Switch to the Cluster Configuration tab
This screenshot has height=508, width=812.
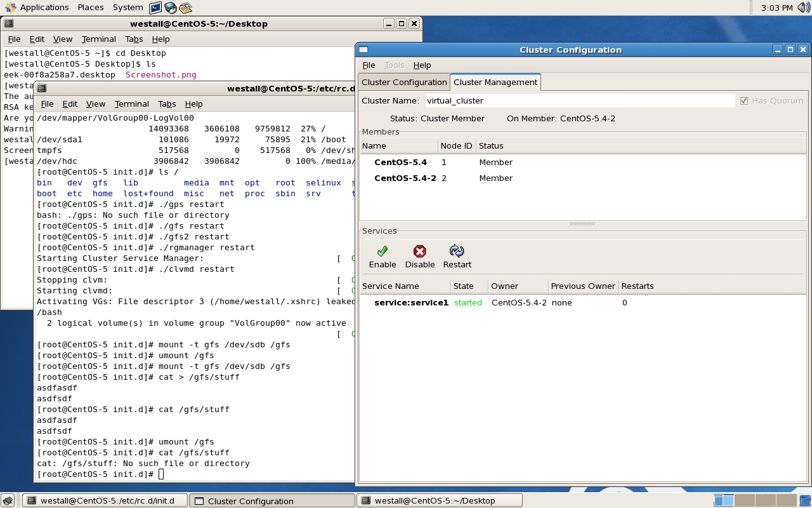point(404,82)
